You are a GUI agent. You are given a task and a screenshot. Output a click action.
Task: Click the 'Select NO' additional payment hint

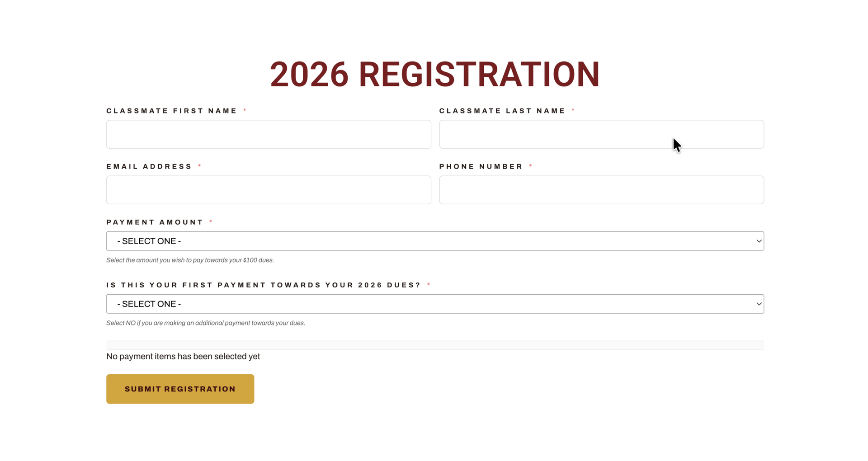point(206,323)
